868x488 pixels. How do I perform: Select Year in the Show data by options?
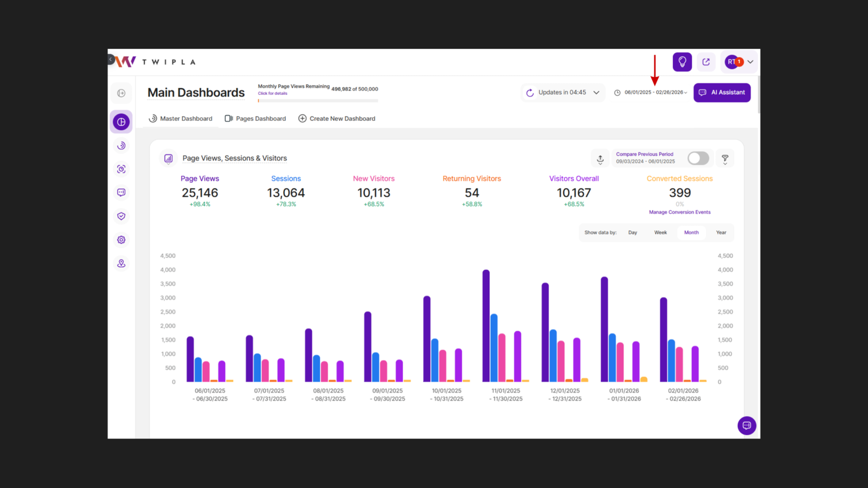coord(721,232)
